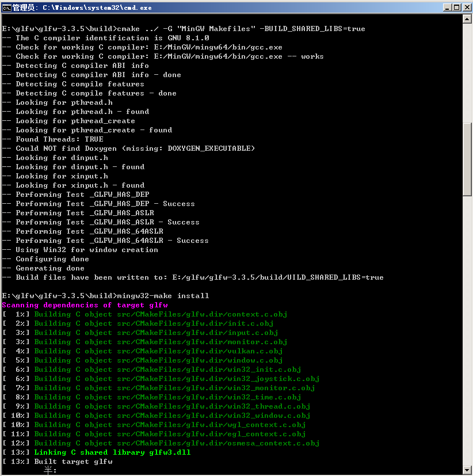Click 'Could NOT find Doxygen' line
This screenshot has width=473, height=476.
click(128, 148)
